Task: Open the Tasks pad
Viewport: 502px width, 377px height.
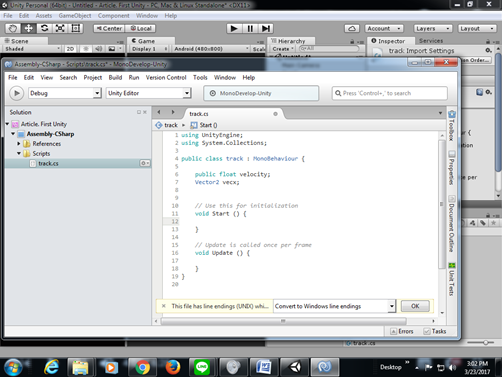Action: [x=435, y=331]
